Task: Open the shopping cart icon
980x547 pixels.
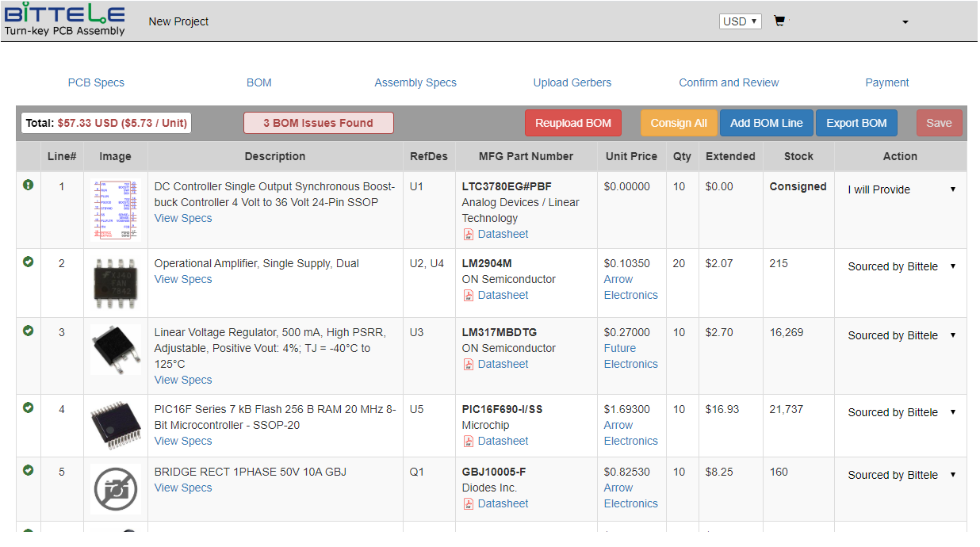Action: pos(779,21)
